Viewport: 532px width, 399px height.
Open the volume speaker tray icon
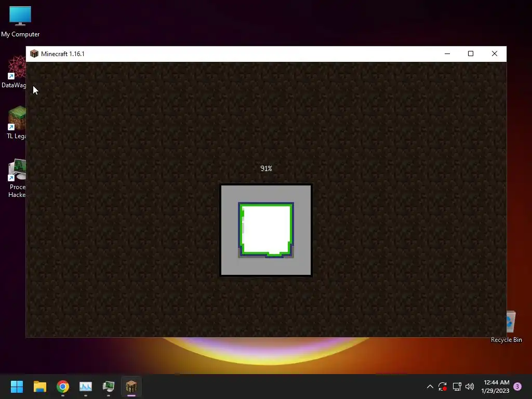[x=470, y=387]
